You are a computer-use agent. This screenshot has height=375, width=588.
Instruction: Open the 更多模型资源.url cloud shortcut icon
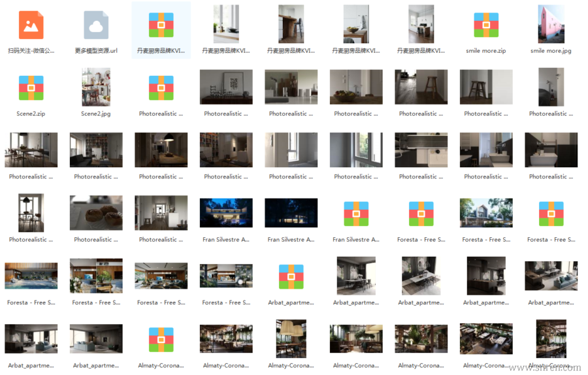click(x=96, y=25)
